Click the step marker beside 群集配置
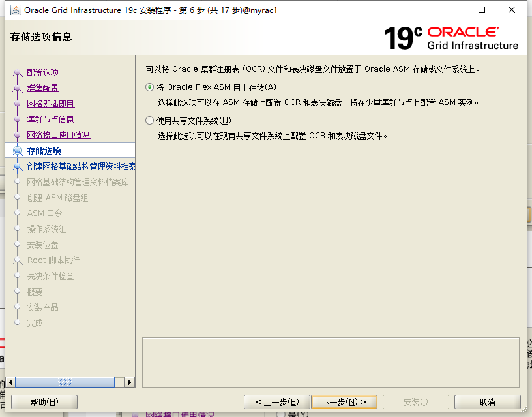 (18, 89)
